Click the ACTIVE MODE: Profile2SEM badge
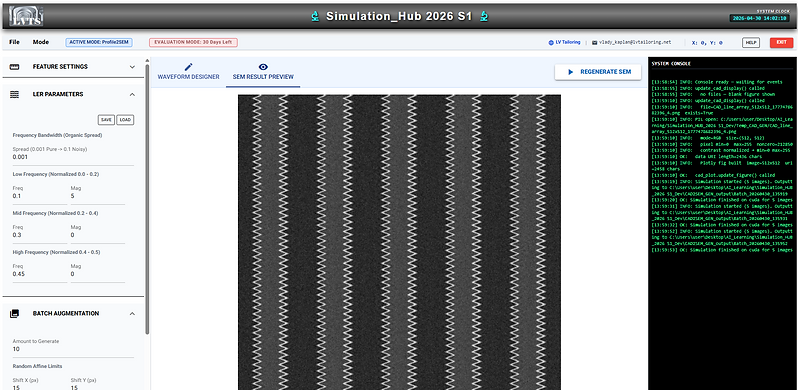 tap(99, 42)
